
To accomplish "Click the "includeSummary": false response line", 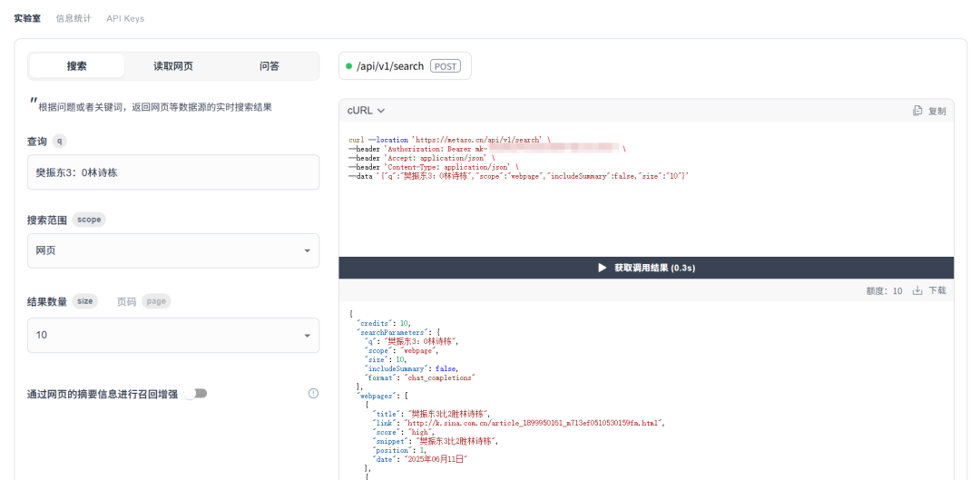I will (x=411, y=368).
